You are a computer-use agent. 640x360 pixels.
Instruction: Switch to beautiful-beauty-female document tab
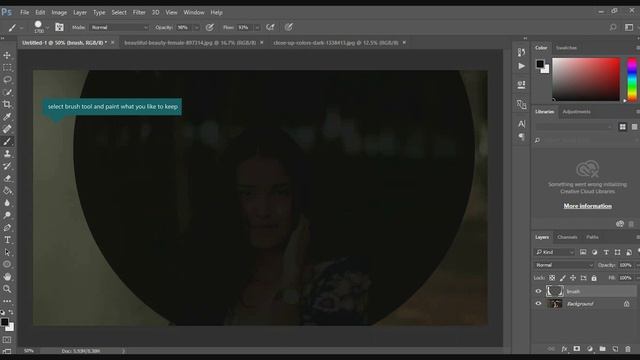[190, 42]
